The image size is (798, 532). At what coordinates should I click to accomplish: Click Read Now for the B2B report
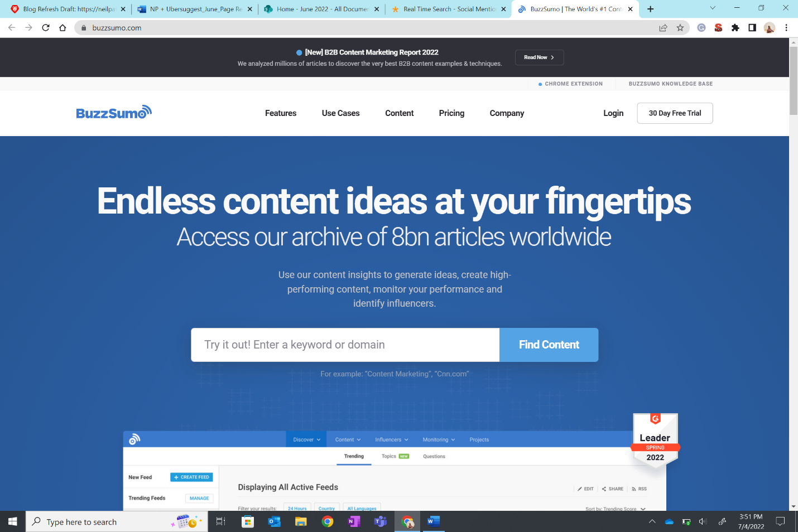point(539,57)
